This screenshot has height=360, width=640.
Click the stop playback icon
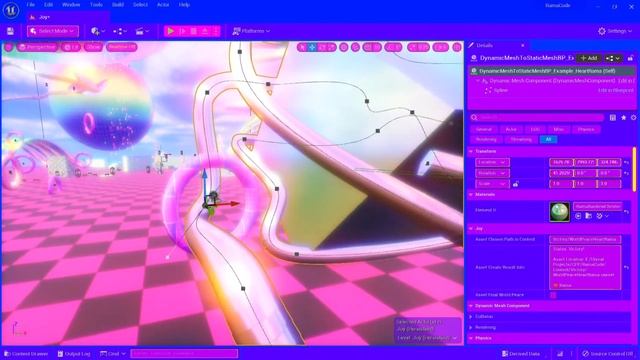tap(194, 31)
